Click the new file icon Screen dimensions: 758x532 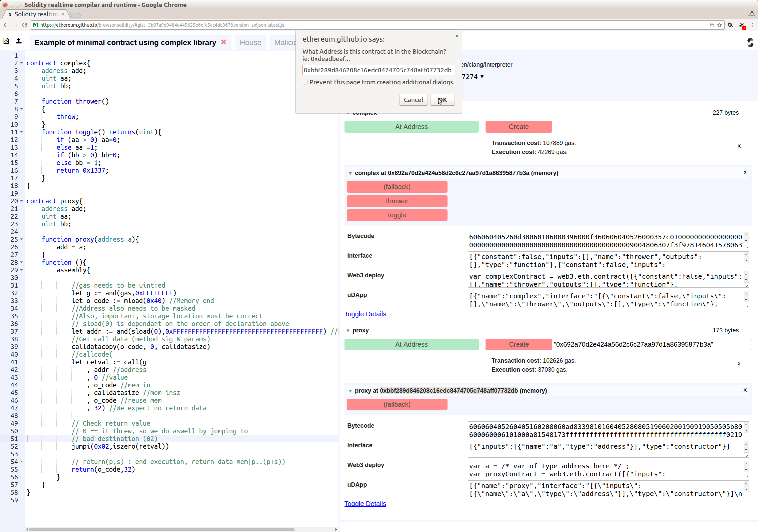[6, 41]
